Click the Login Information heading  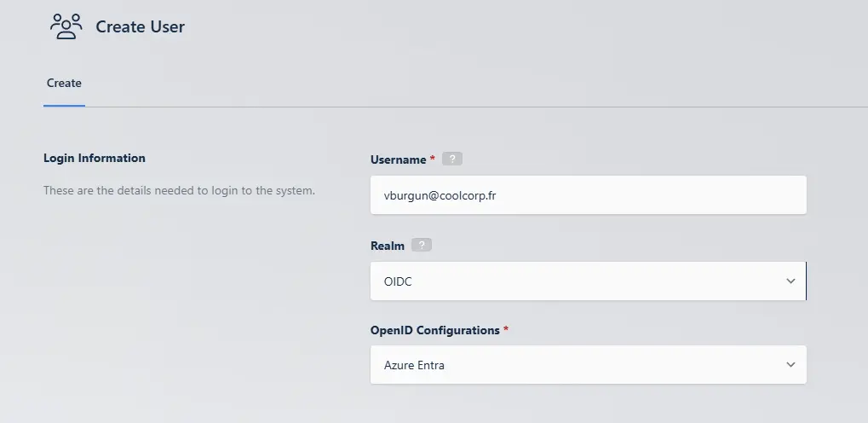(x=95, y=158)
